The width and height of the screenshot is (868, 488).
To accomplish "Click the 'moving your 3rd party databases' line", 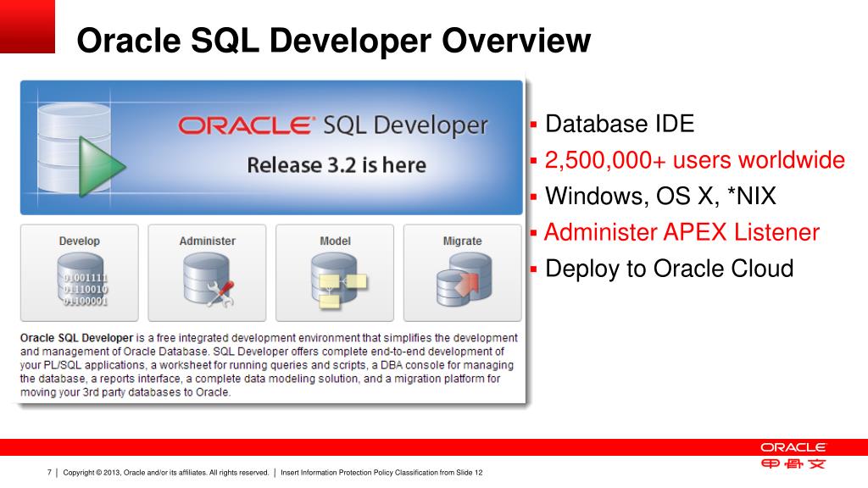I will click(x=125, y=392).
